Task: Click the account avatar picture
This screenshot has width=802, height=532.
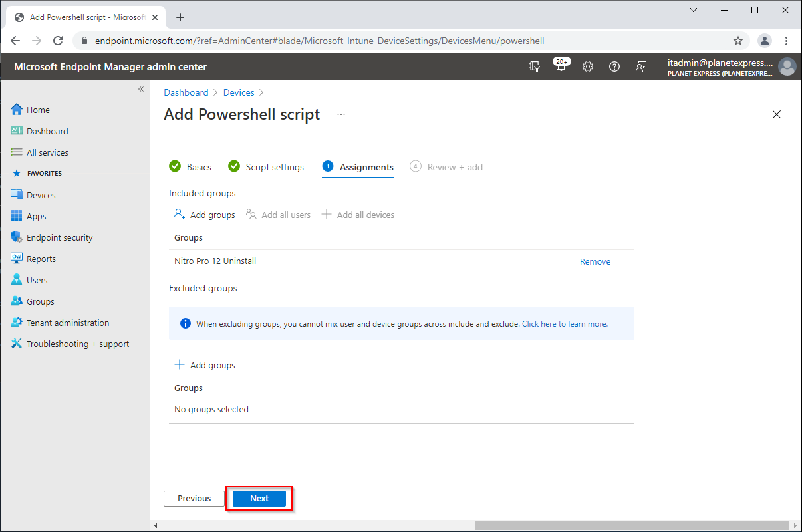Action: 787,66
